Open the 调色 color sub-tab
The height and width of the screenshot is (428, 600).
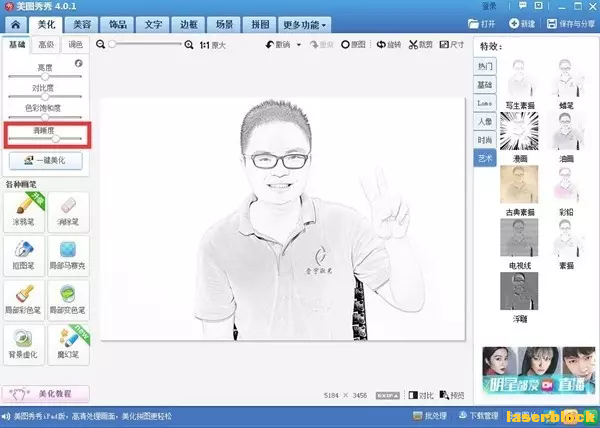pos(75,45)
